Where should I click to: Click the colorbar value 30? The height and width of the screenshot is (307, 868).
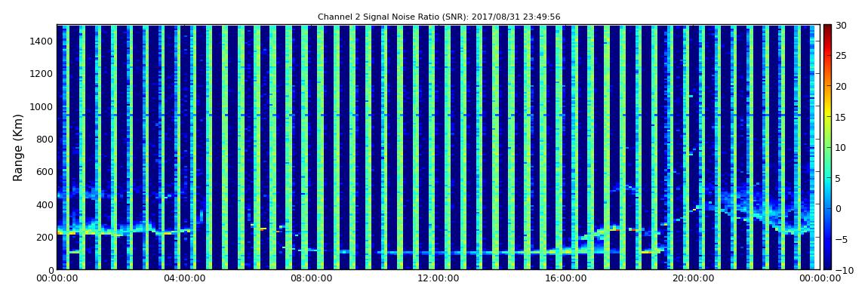click(x=841, y=26)
